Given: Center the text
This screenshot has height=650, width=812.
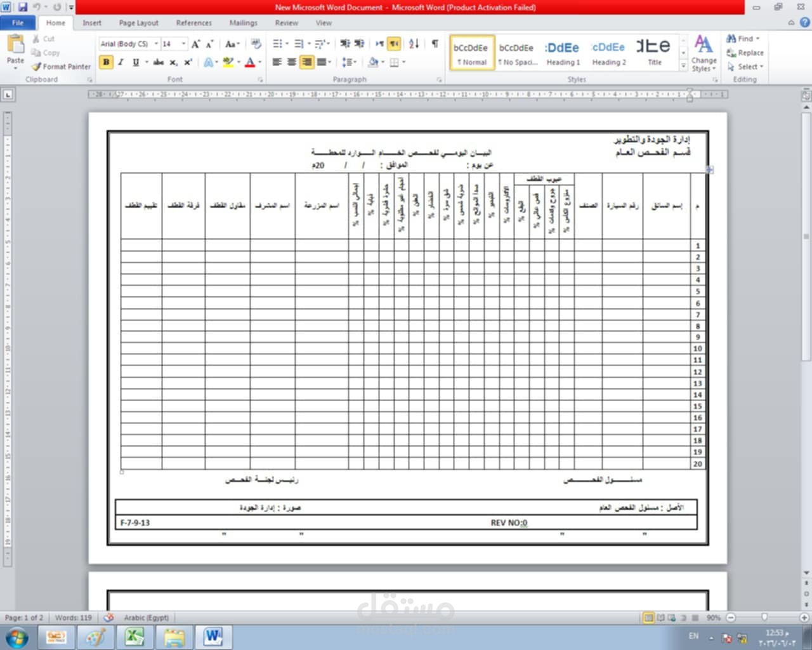Looking at the screenshot, I should (x=292, y=62).
